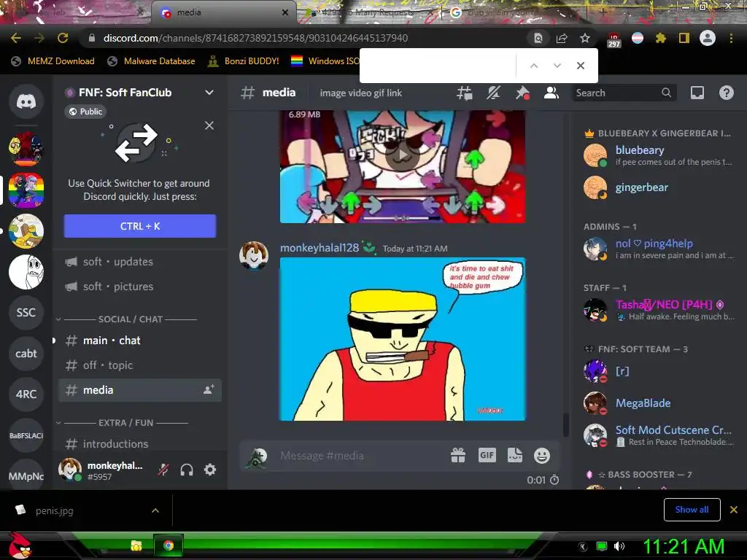This screenshot has width=747, height=560.
Task: Open nol ♡ ping4help member profile
Action: point(659,249)
